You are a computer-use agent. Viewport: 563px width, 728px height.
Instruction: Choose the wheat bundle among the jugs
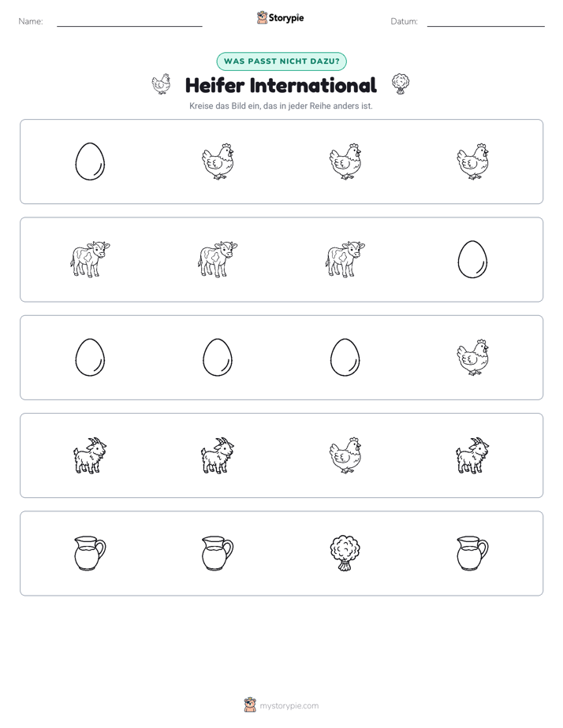tap(345, 553)
